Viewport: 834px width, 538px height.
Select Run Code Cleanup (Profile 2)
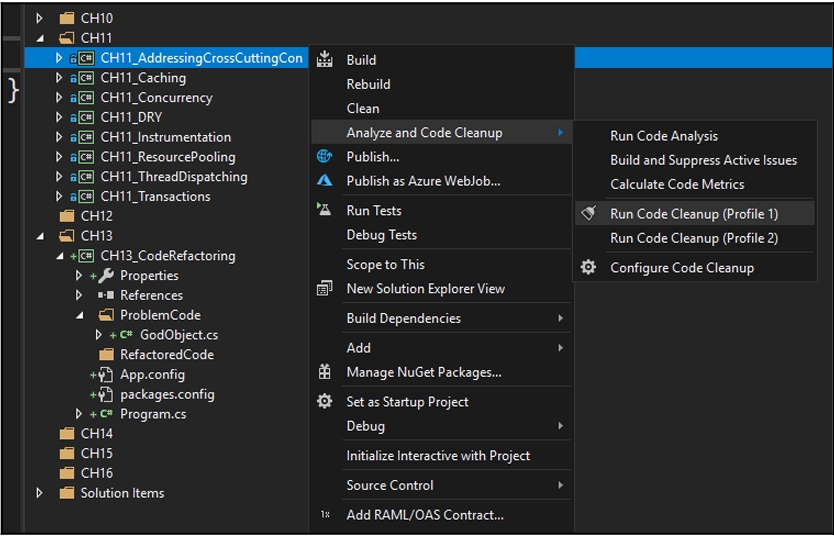[x=693, y=238]
